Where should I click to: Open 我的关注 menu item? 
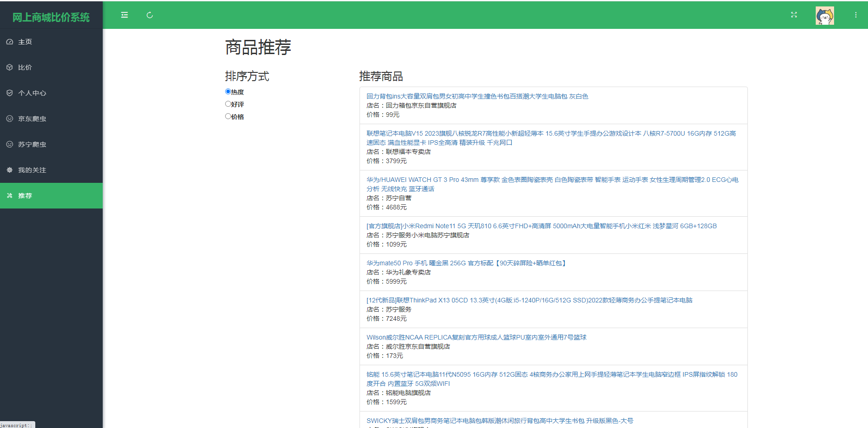pyautogui.click(x=51, y=170)
